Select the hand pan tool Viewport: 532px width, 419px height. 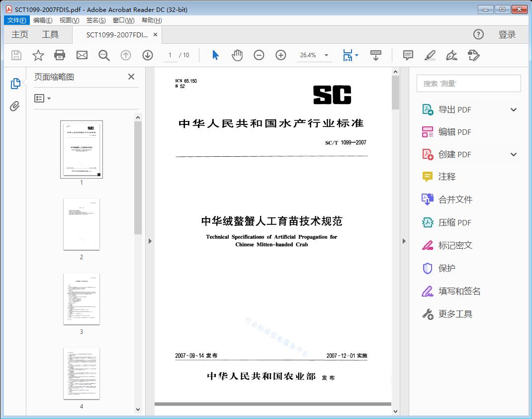pos(237,55)
